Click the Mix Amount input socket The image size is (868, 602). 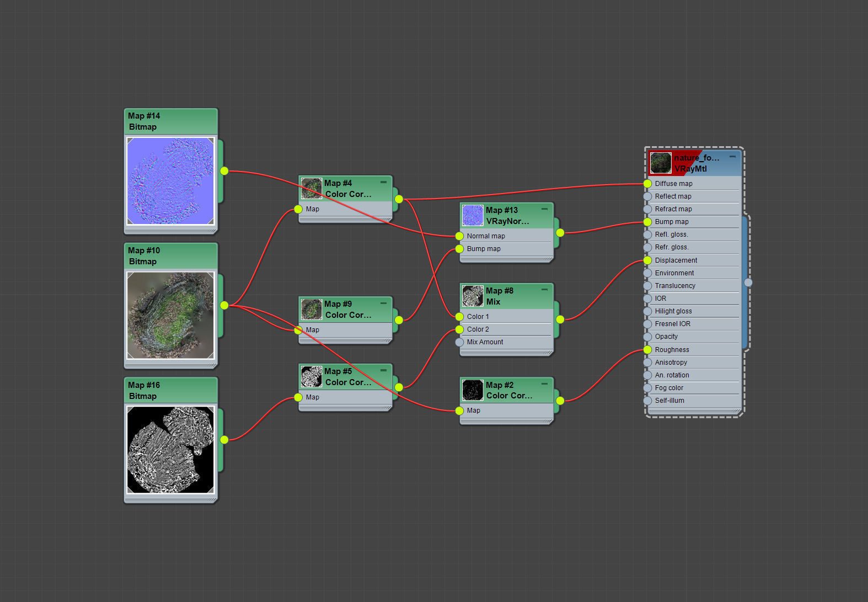459,342
